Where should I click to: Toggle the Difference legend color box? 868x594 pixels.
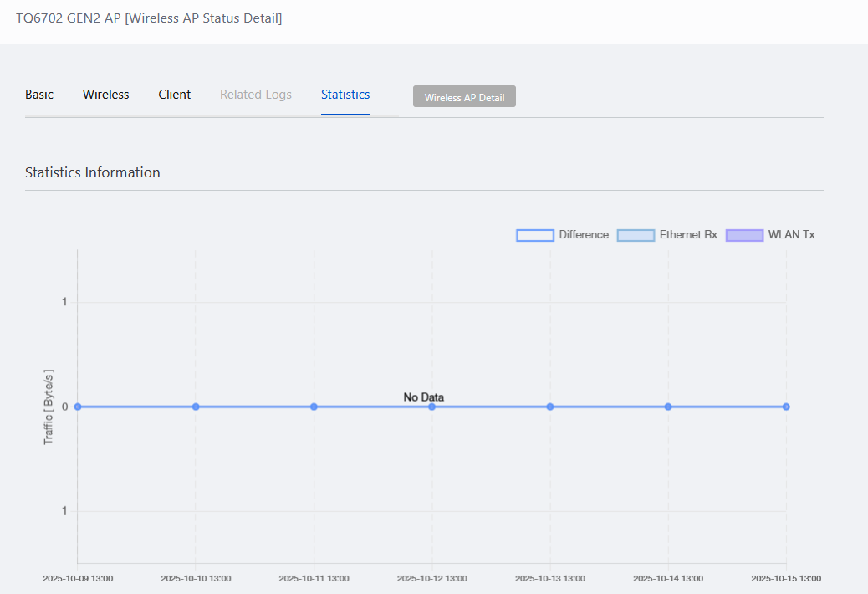coord(535,235)
